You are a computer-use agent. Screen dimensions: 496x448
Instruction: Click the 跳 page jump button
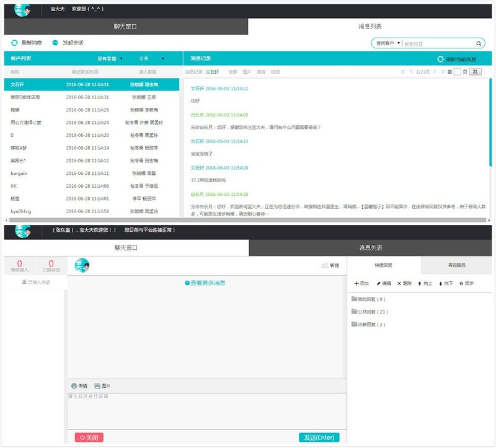475,72
